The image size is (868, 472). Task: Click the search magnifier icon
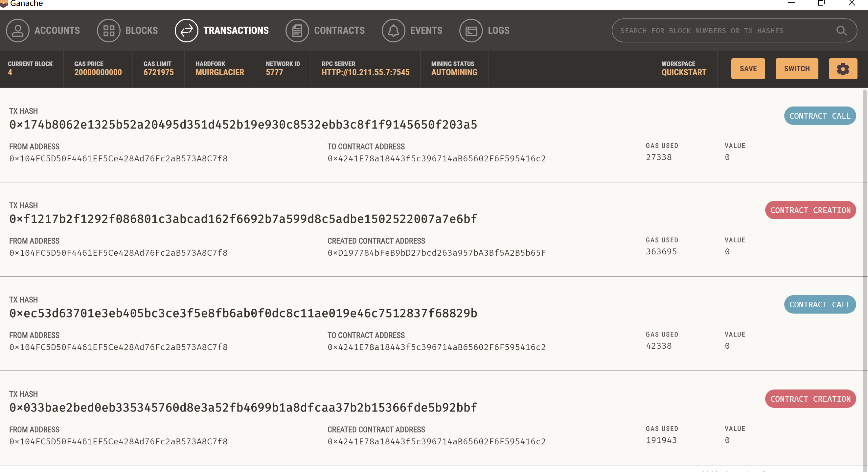[x=841, y=31]
